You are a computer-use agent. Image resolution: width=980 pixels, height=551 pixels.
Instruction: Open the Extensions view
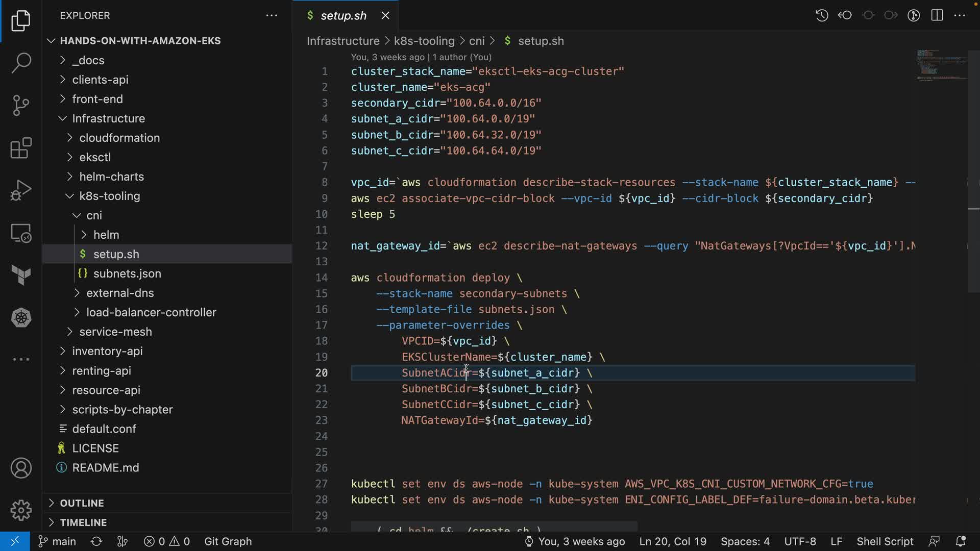[x=21, y=148]
